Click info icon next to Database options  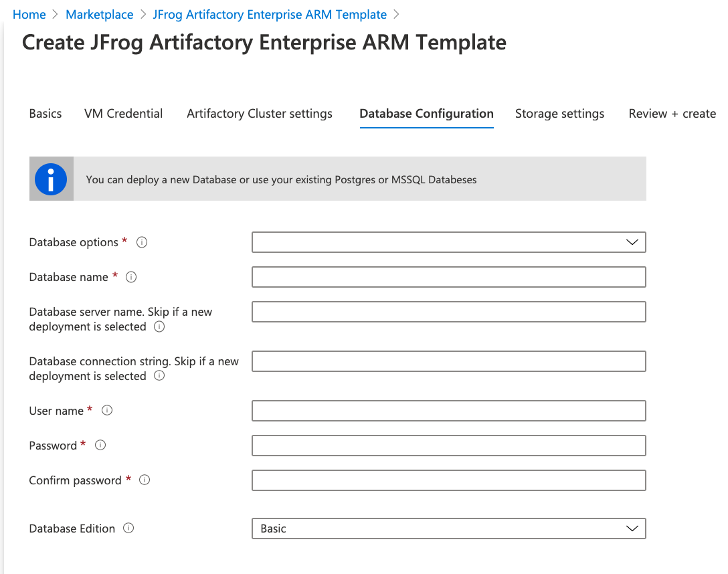pos(142,242)
